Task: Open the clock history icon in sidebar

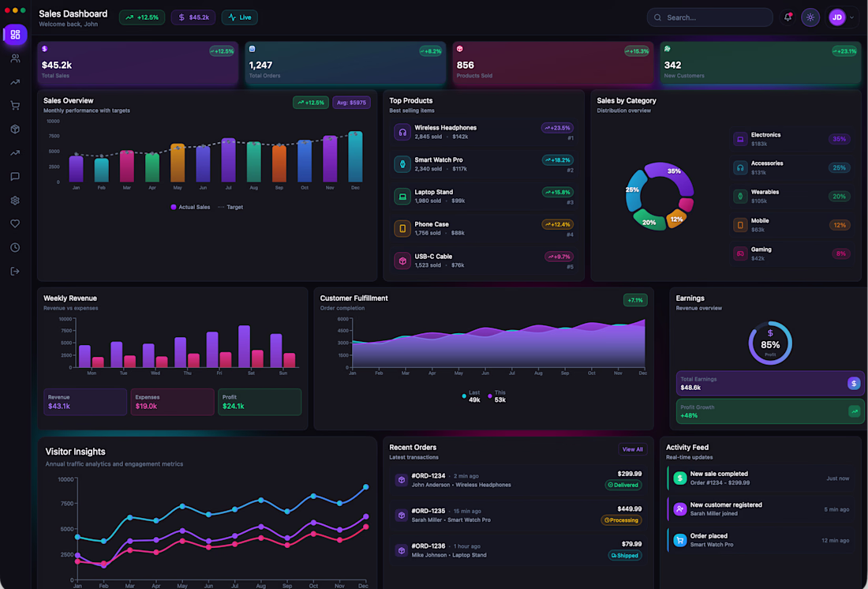Action: (x=16, y=247)
